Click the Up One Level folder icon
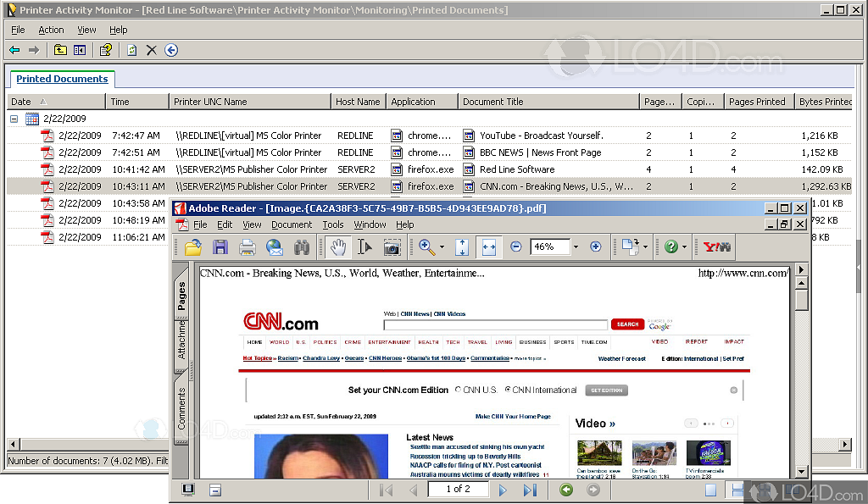The height and width of the screenshot is (504, 868). (60, 51)
